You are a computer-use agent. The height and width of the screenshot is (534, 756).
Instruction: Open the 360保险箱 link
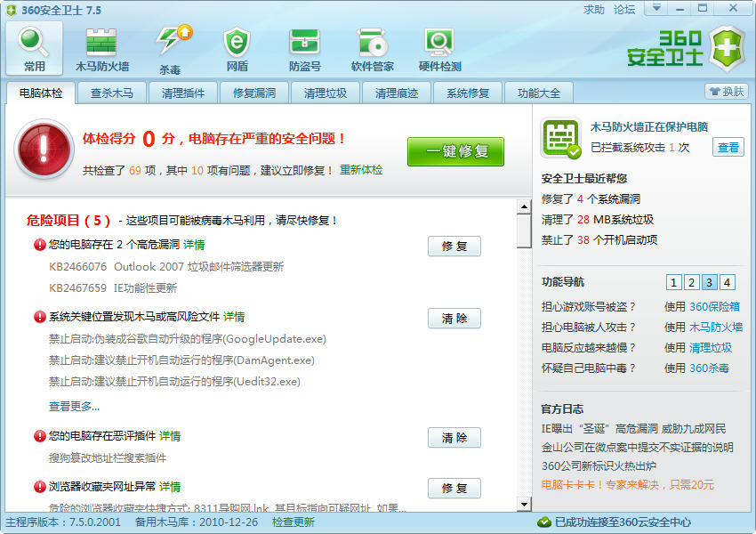click(714, 307)
